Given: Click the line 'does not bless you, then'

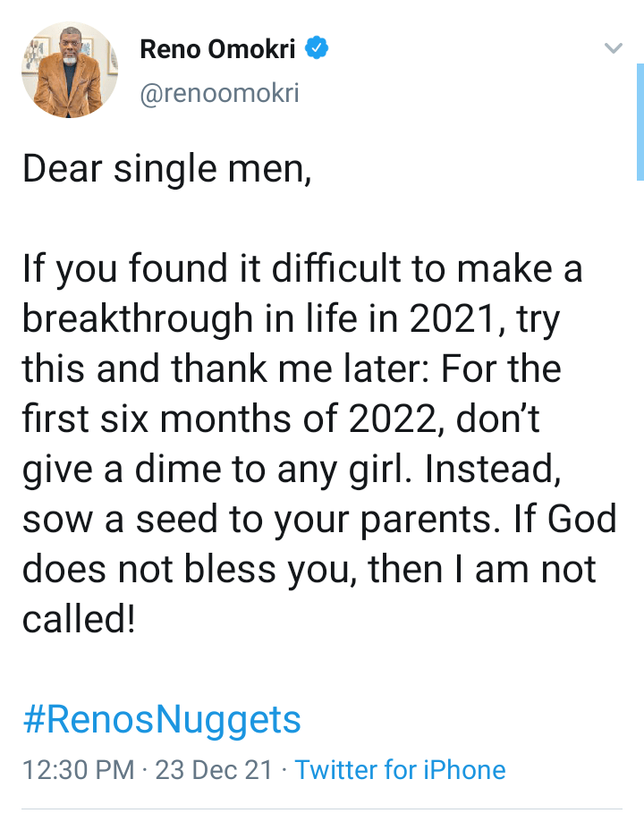Looking at the screenshot, I should pyautogui.click(x=309, y=571).
